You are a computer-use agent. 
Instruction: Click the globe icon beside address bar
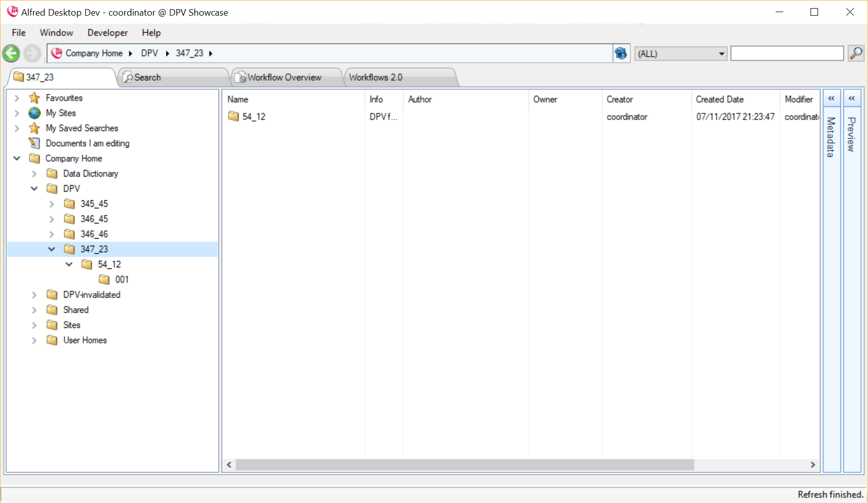click(621, 53)
